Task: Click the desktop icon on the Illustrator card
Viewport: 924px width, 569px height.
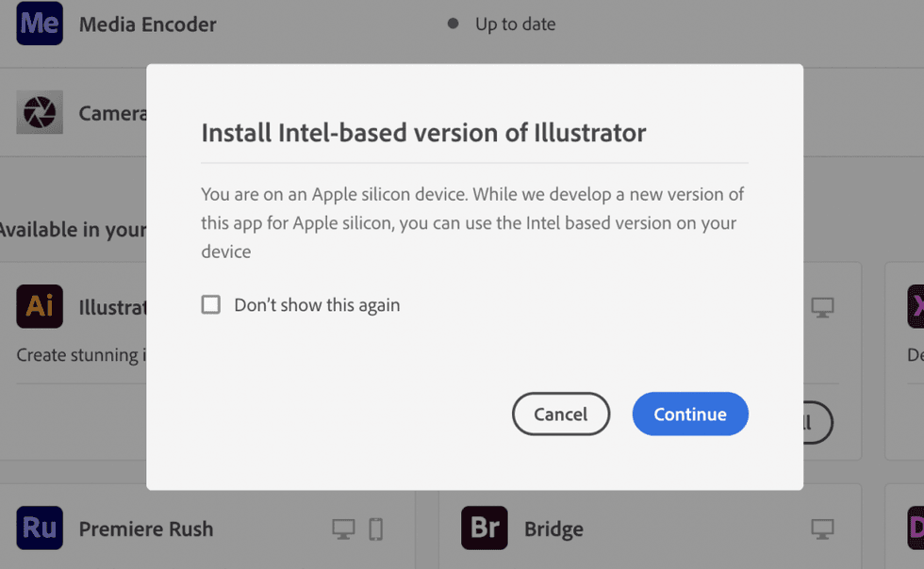Action: pos(822,307)
